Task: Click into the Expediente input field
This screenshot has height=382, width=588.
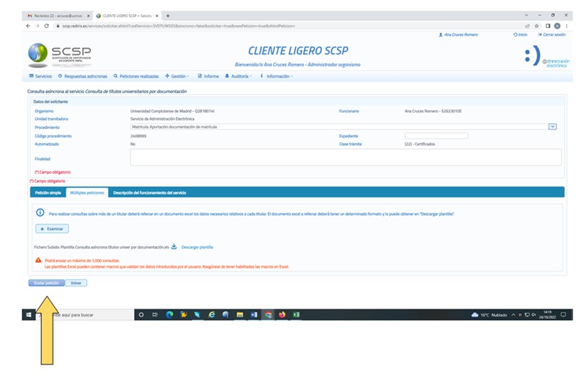Action: (x=436, y=136)
